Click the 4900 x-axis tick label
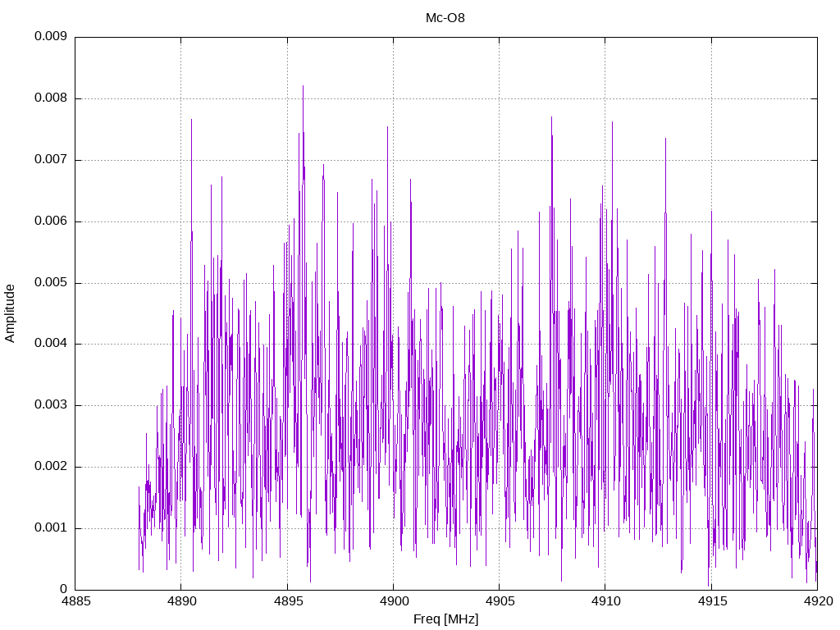Viewport: 840px width, 630px height. [x=394, y=601]
